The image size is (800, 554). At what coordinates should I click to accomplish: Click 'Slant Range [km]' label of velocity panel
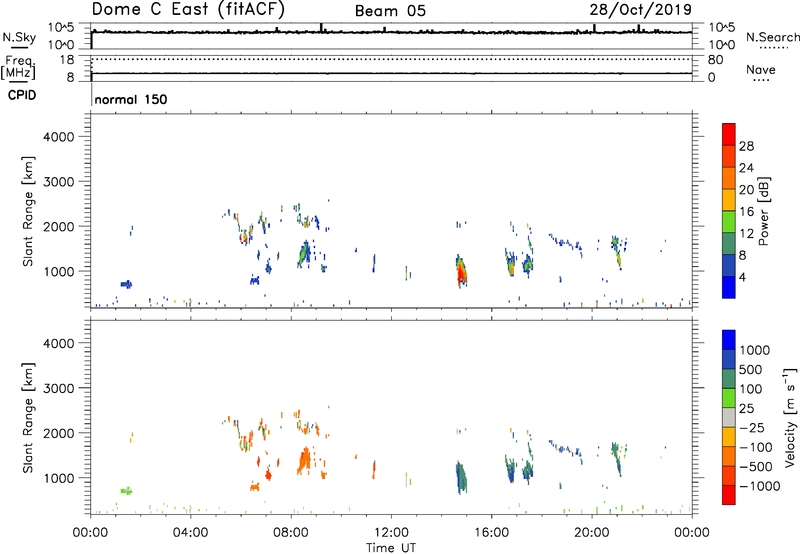[28, 417]
